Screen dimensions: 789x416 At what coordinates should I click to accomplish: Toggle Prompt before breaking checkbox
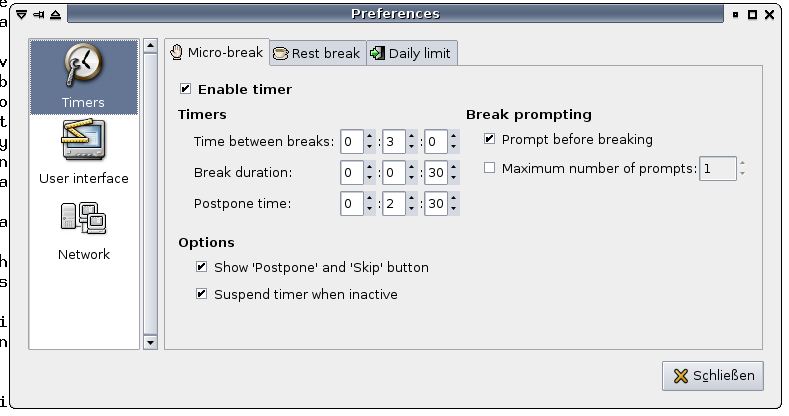[489, 139]
